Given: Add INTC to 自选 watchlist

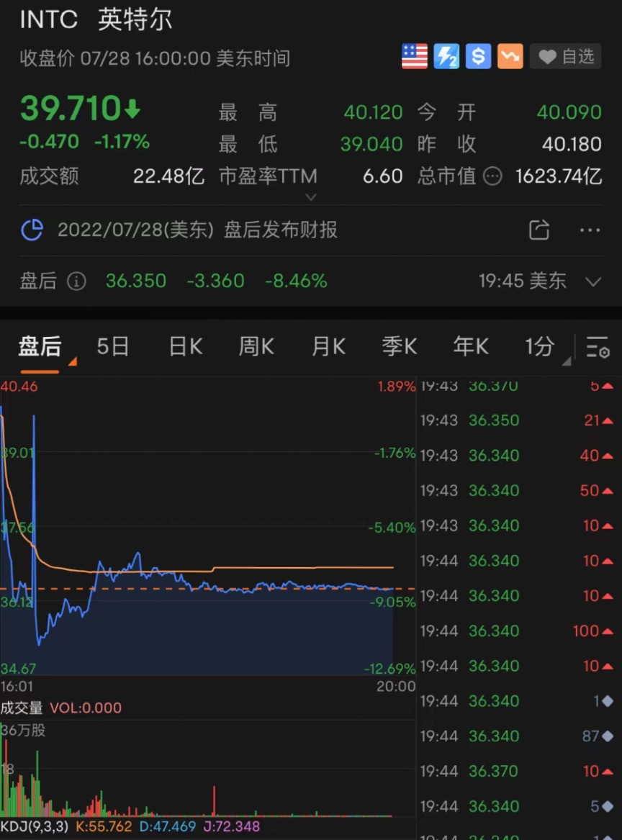Looking at the screenshot, I should click(x=565, y=56).
